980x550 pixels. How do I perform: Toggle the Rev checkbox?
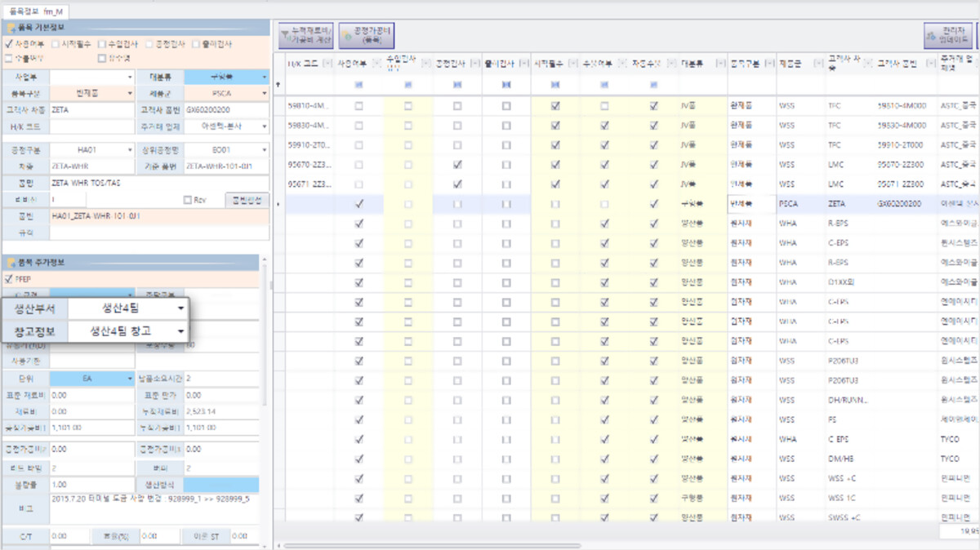point(188,200)
